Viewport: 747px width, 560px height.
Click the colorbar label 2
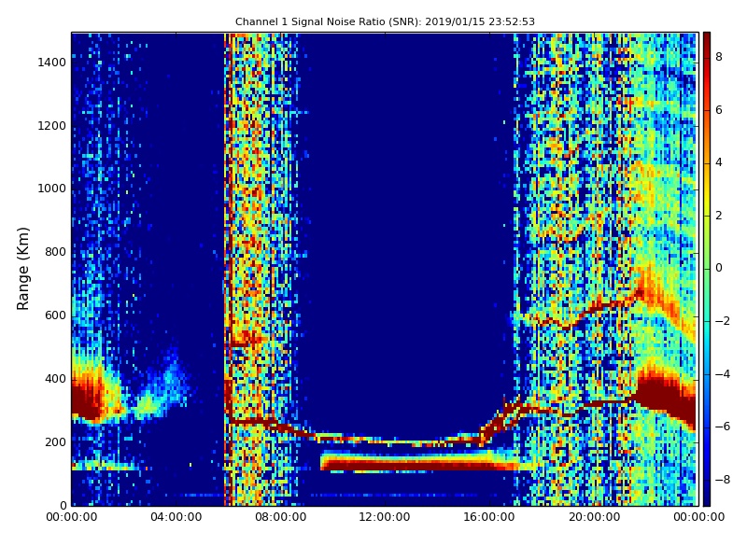coord(719,216)
